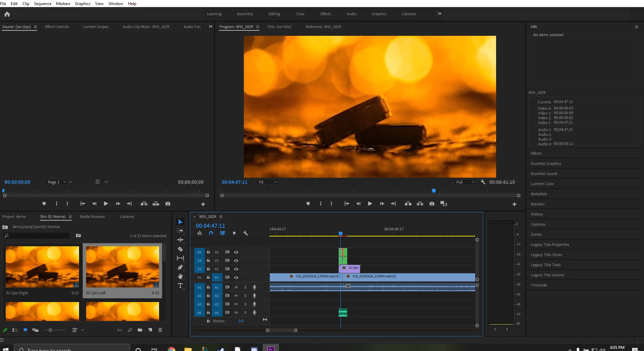
Task: Switch to the Color workspace tab
Action: pyautogui.click(x=300, y=14)
